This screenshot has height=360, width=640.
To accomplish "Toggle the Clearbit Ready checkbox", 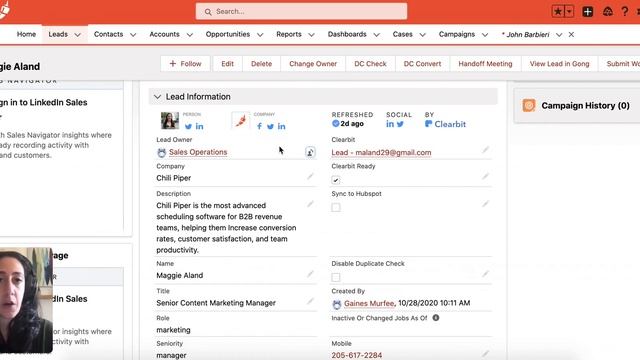I will (x=336, y=180).
